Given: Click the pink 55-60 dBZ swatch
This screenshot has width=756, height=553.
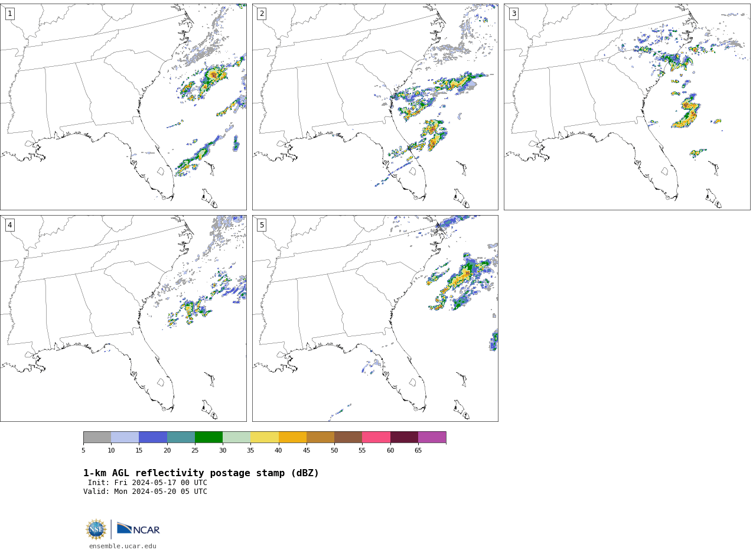Looking at the screenshot, I should coord(376,437).
